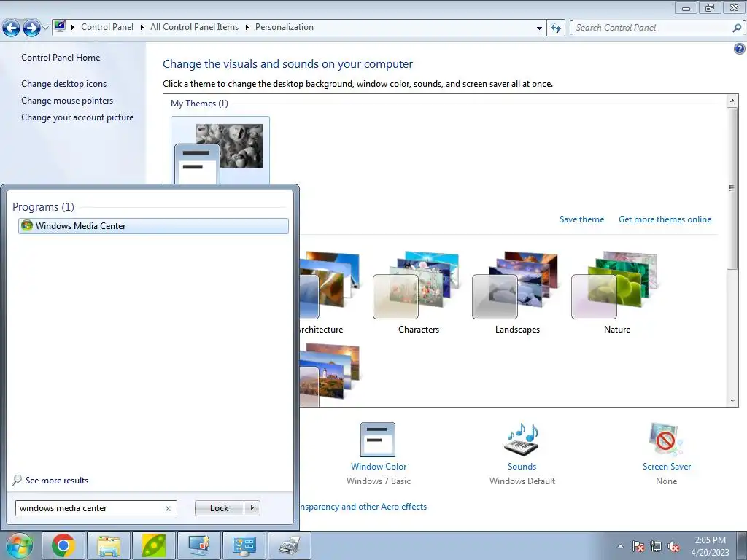The height and width of the screenshot is (560, 747).
Task: Switch to the Personalization window taskbar icon
Action: coord(198,545)
